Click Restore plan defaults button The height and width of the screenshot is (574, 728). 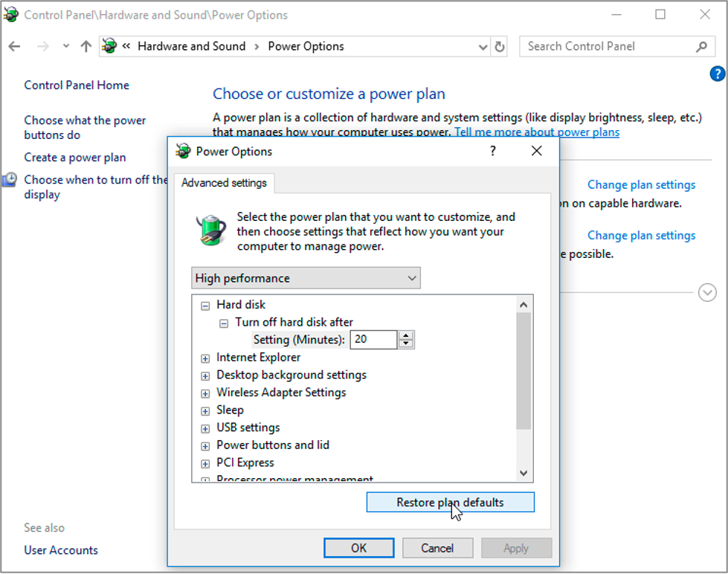click(x=451, y=503)
